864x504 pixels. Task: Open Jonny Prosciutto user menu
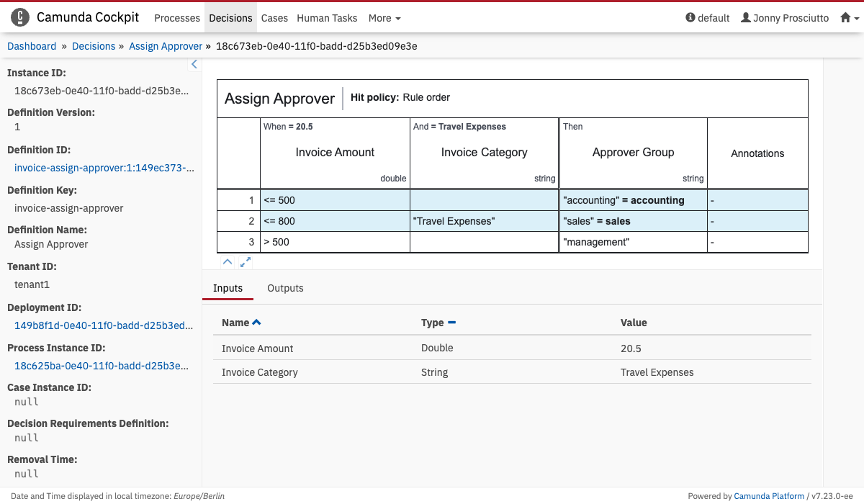point(785,18)
